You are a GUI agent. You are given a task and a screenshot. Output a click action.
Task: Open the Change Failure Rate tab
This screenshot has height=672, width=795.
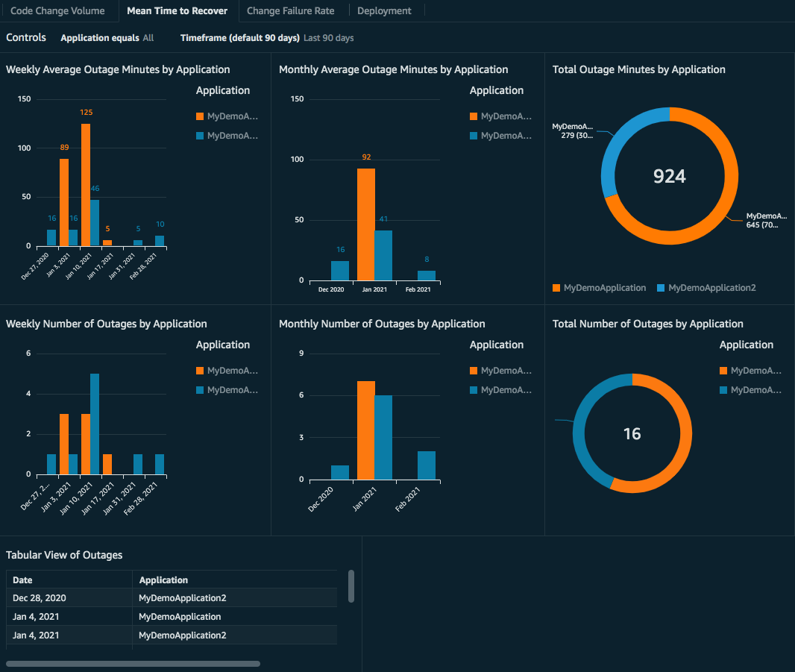tap(292, 10)
